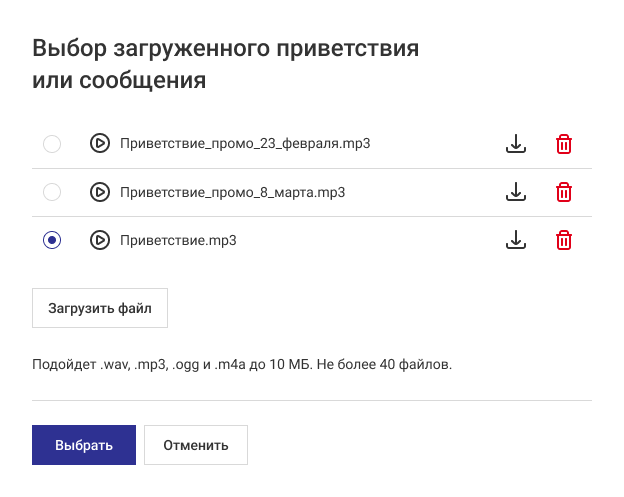
Task: Play the Приветствие.mp3 audio preview
Action: click(99, 240)
